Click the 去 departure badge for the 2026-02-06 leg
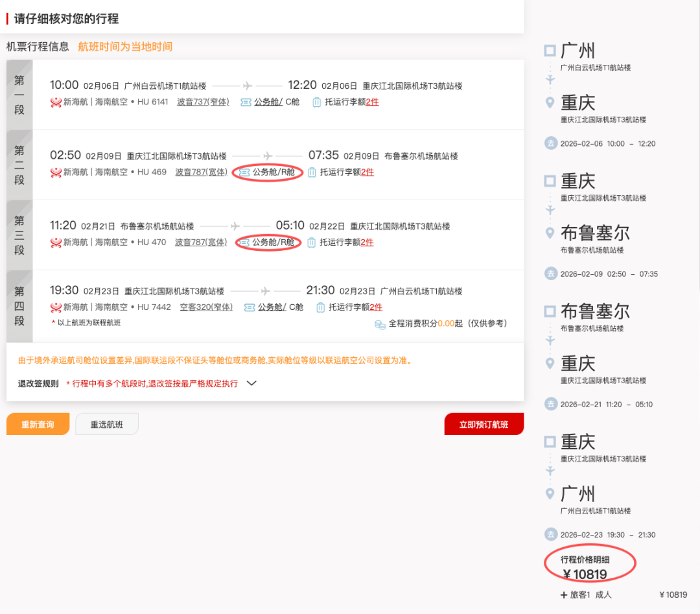 [x=550, y=143]
